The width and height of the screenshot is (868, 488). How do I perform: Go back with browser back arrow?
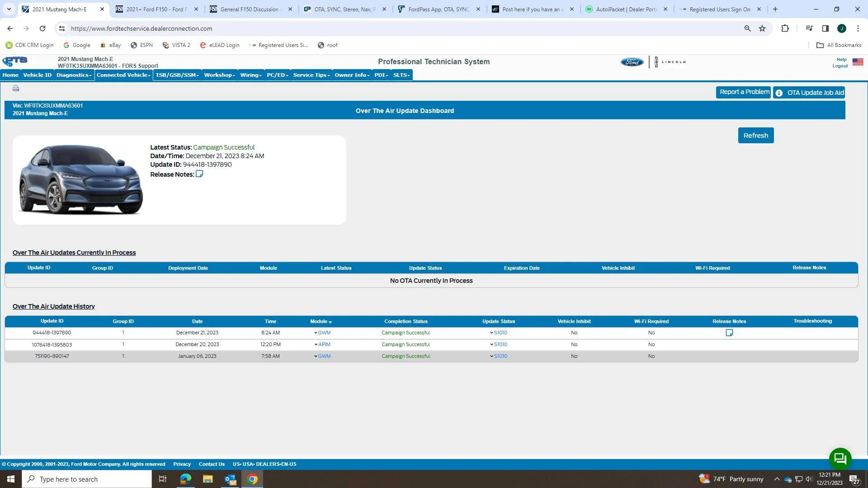click(x=10, y=28)
